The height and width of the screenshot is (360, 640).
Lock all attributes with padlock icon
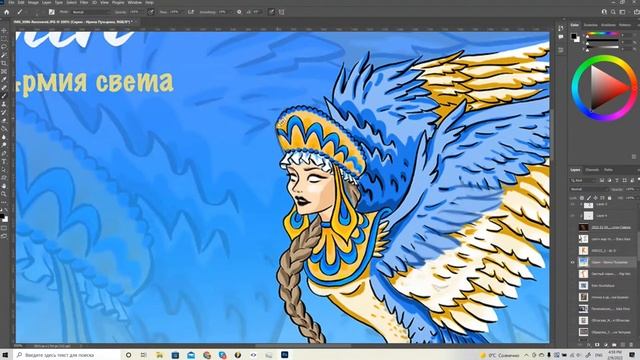click(x=609, y=198)
